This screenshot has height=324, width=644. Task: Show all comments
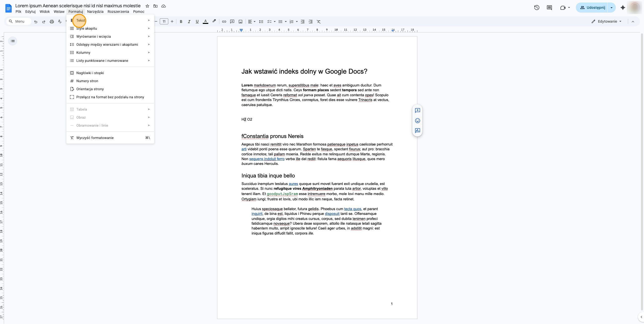coord(549,8)
